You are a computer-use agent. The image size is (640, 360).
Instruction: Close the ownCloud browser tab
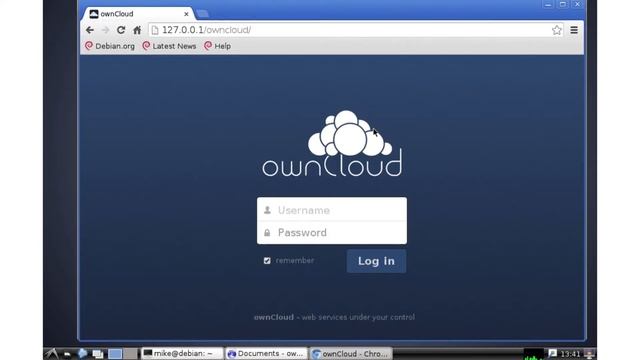[186, 14]
